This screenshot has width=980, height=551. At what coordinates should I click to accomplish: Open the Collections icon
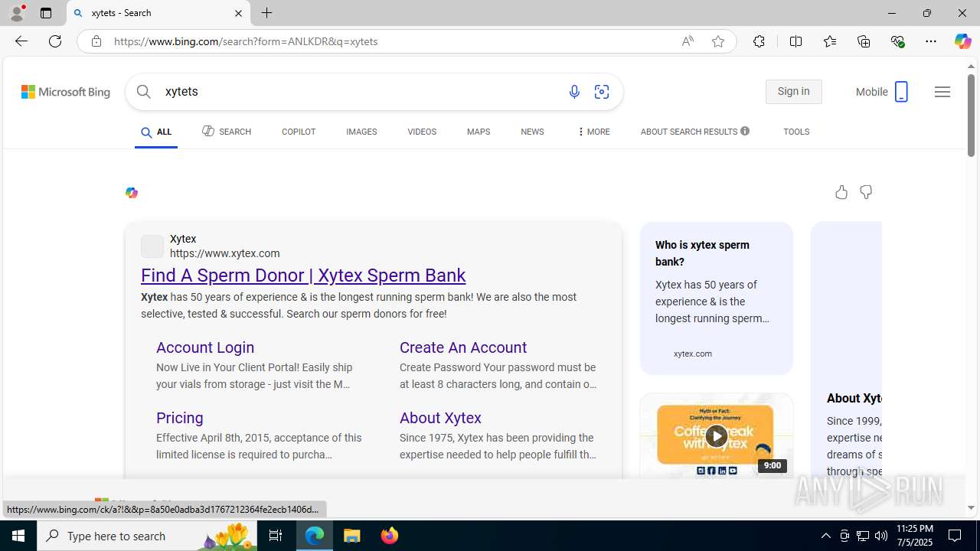point(864,41)
